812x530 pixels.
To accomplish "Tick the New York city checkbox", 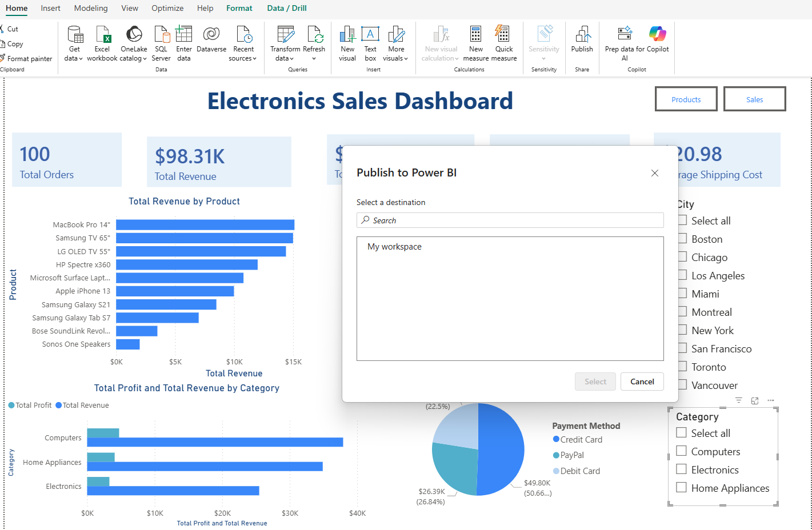I will click(682, 330).
